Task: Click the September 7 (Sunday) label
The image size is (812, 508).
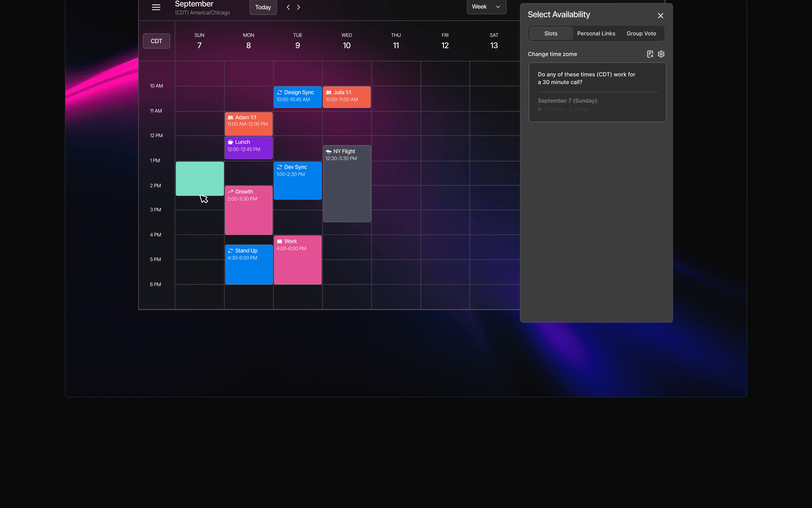Action: (x=568, y=100)
